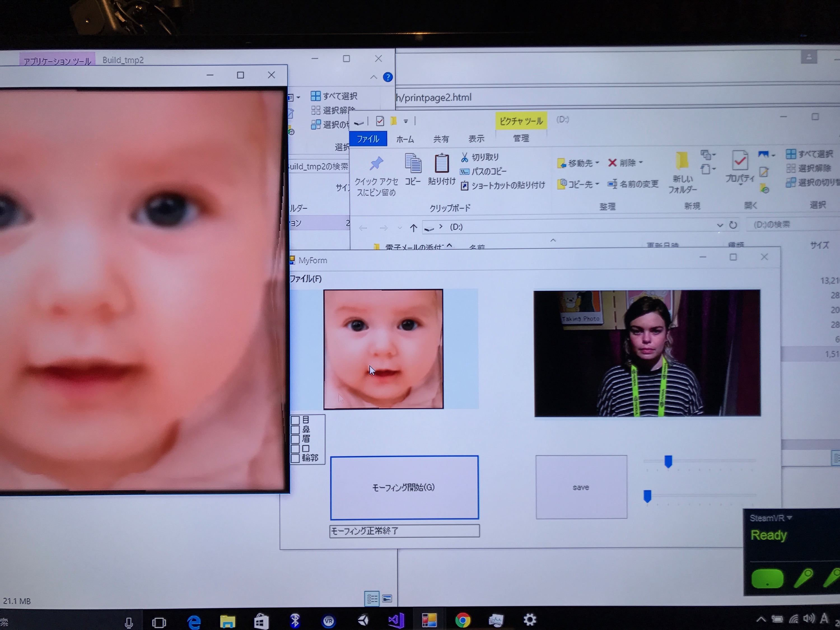Click the save button
The width and height of the screenshot is (840, 630).
coord(581,487)
